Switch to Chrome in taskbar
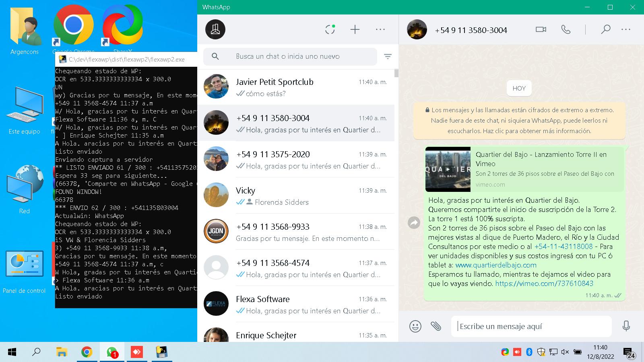The width and height of the screenshot is (644, 362). [87, 352]
